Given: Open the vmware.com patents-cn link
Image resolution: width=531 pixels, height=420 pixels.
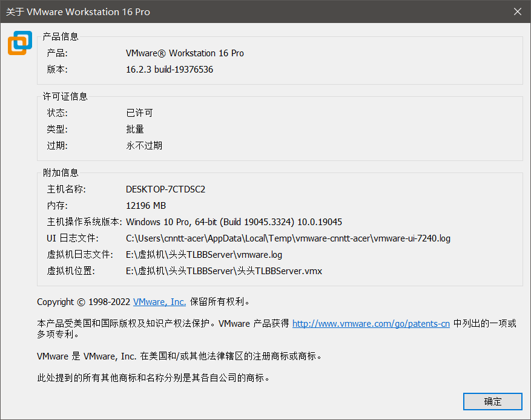Looking at the screenshot, I should point(371,324).
